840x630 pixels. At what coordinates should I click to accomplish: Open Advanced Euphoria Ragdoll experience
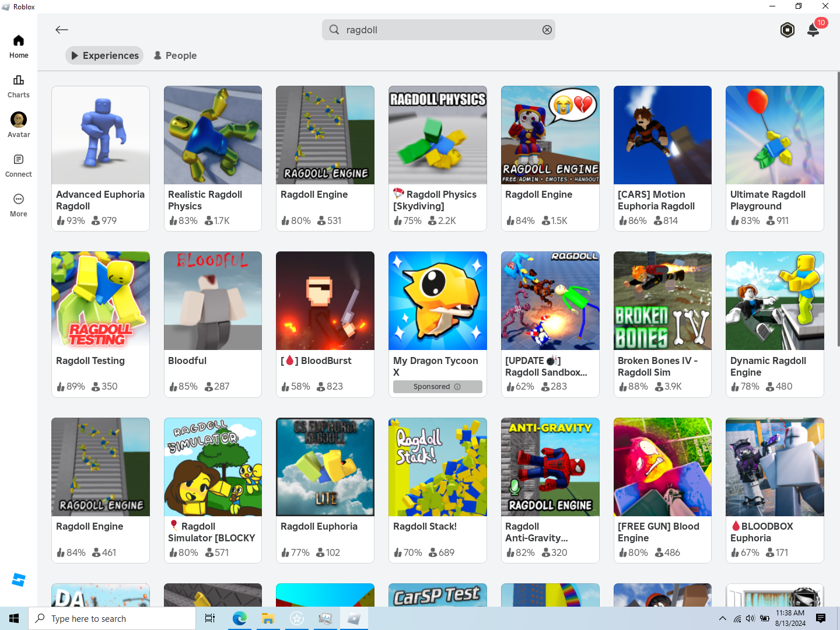click(100, 159)
